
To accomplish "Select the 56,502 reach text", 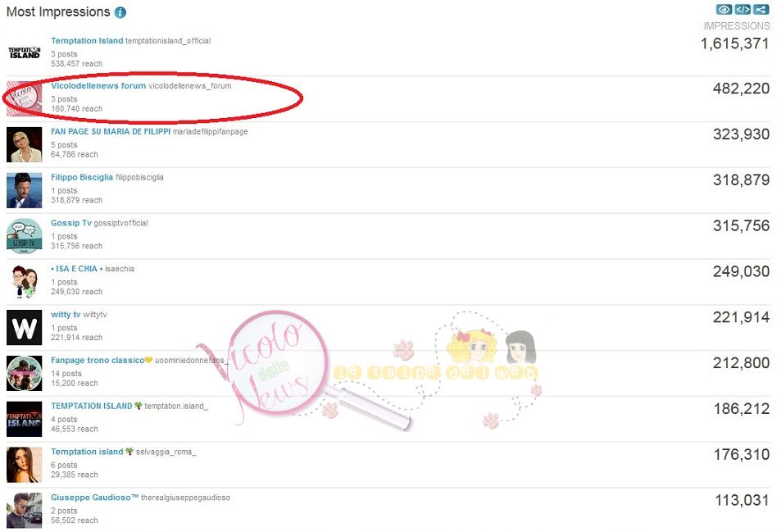I will [x=75, y=520].
